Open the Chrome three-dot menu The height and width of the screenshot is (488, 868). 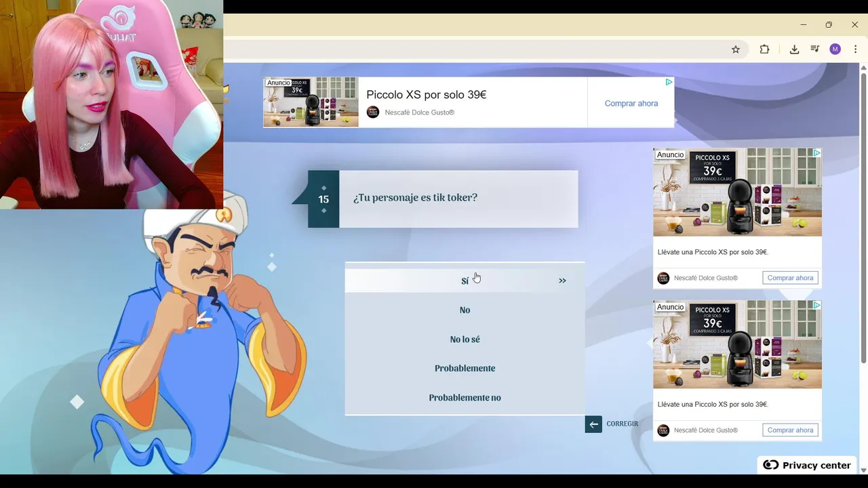coord(855,49)
